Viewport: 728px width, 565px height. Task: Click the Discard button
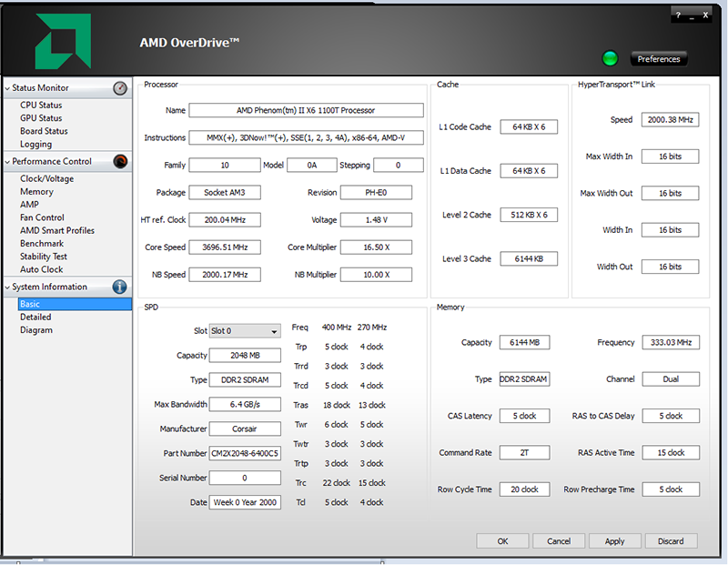point(670,540)
